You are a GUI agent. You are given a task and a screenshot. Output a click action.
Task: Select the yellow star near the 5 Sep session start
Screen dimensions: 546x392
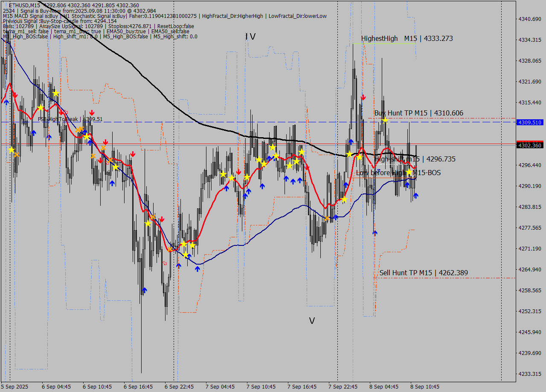click(12, 150)
